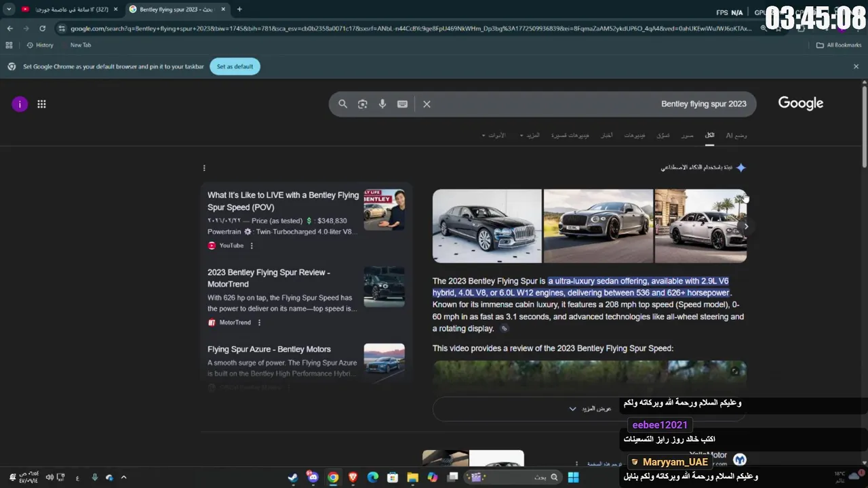The image size is (868, 488).
Task: Click the silver Bentley third carousel image
Action: (701, 226)
